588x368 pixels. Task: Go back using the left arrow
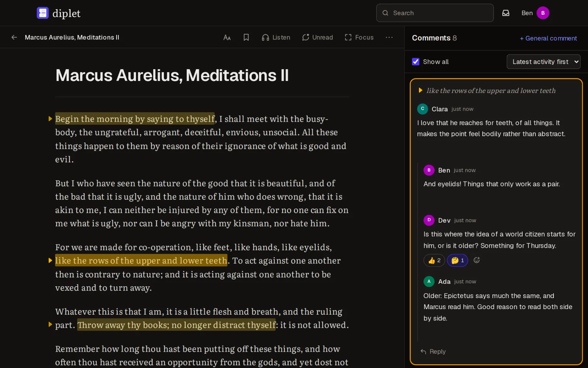coord(14,37)
